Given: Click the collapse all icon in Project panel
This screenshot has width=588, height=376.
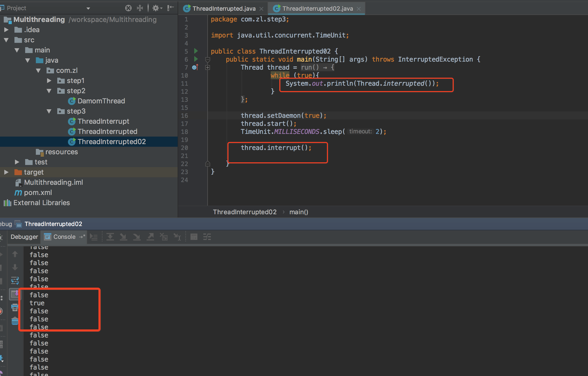Looking at the screenshot, I should coord(140,8).
